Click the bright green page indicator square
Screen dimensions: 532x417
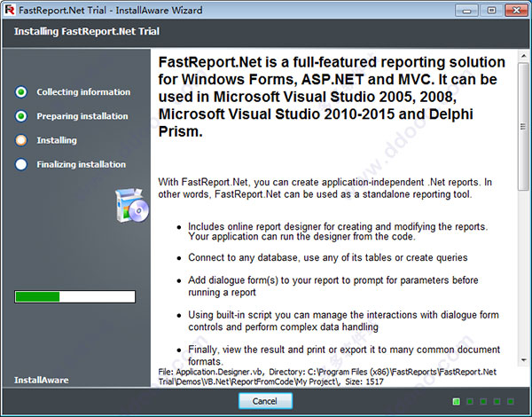(x=457, y=402)
